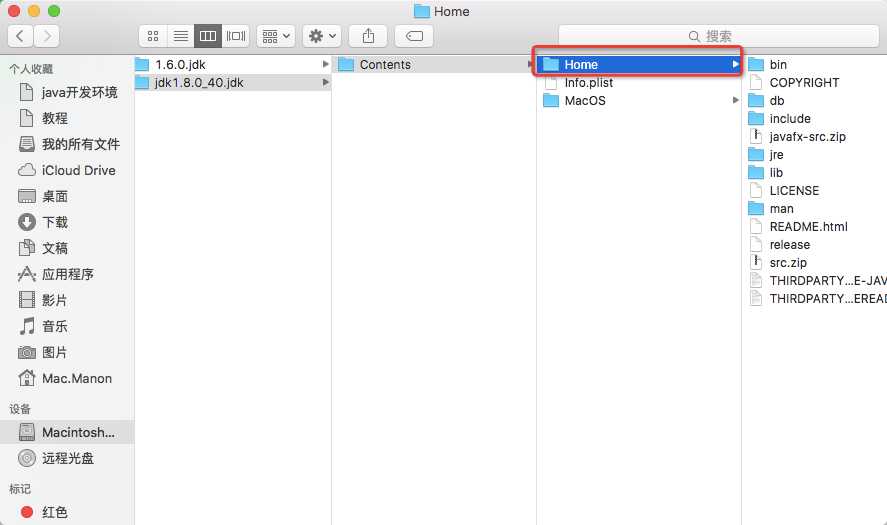Viewport: 887px width, 525px height.
Task: Select 我的所有文件 in the sidebar
Action: (x=68, y=144)
